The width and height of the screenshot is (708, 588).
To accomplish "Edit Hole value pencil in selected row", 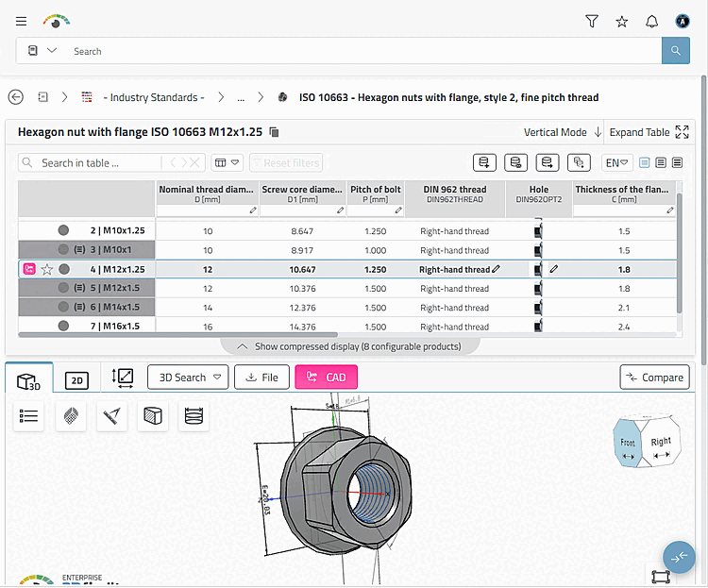I will [554, 269].
